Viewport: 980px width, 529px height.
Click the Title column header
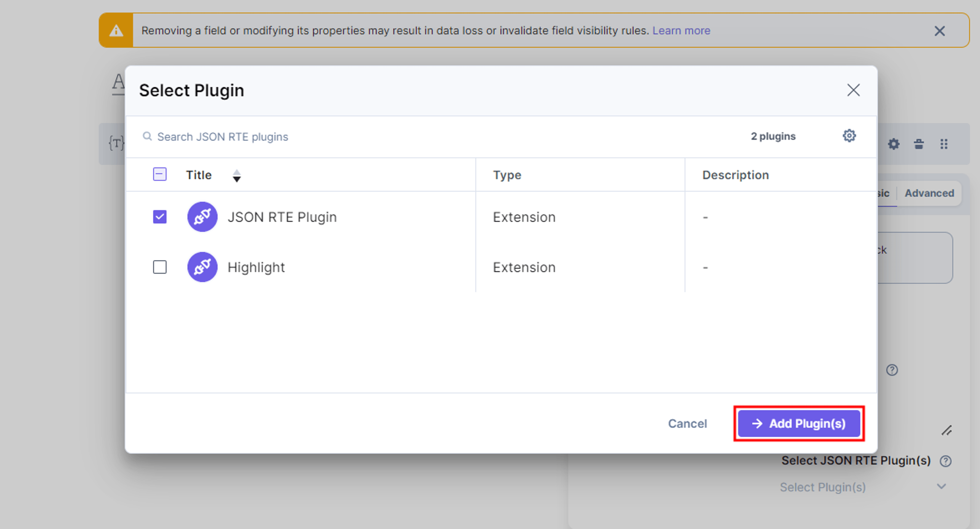(x=199, y=175)
